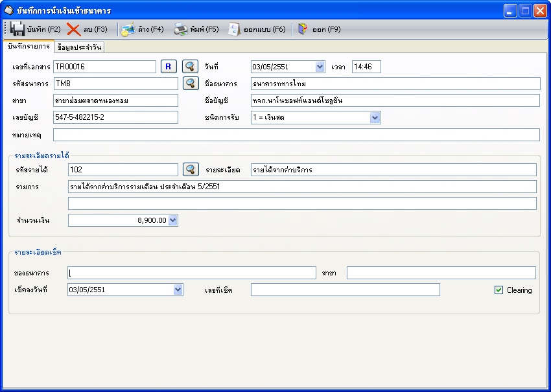Open the เช็คลงวันที่ cheque date dropdown
Screen dimensions: 551x392
pos(178,290)
